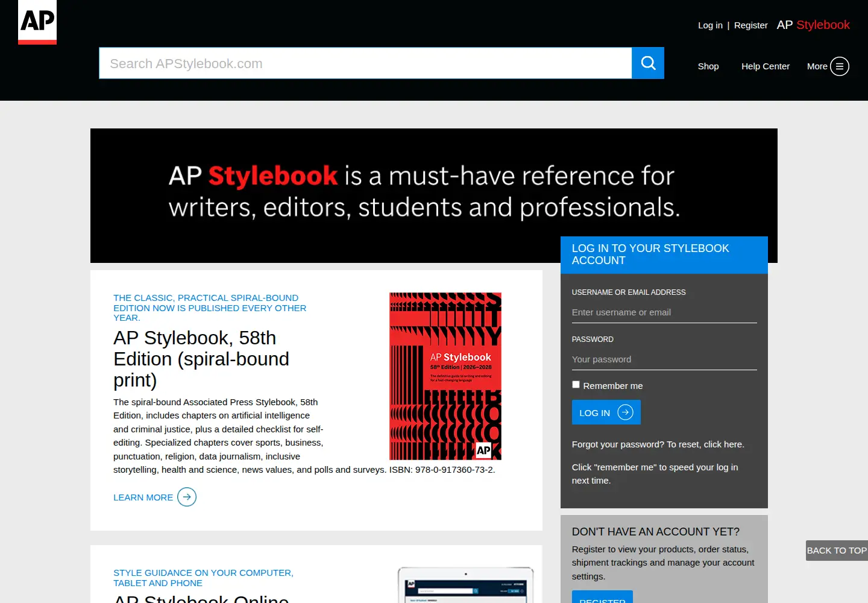Image resolution: width=868 pixels, height=603 pixels.
Task: Click the password reset 'click here' link
Action: tap(724, 444)
